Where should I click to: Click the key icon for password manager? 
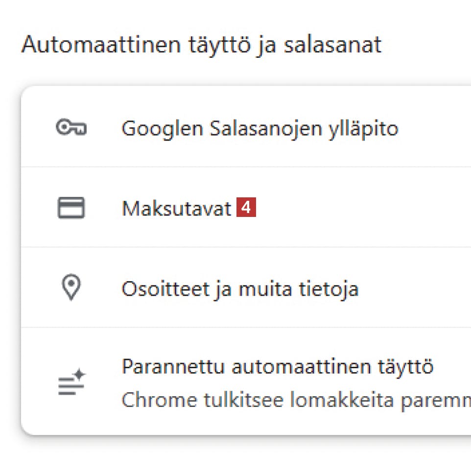(71, 128)
